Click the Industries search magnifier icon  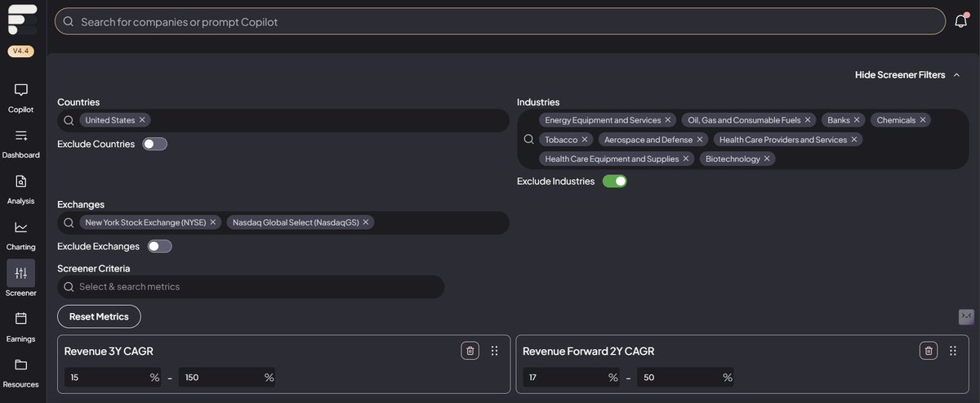pyautogui.click(x=528, y=140)
